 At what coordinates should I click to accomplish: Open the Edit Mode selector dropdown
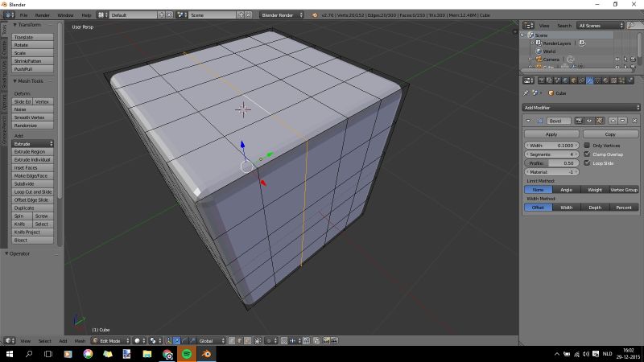[x=110, y=340]
